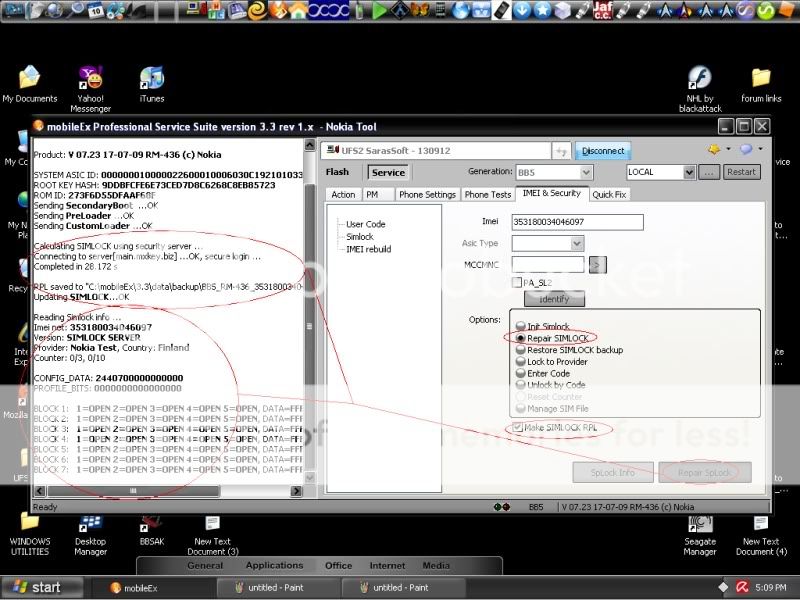Open the Asic Type dropdown
Screen dimensions: 800x600
pos(577,243)
